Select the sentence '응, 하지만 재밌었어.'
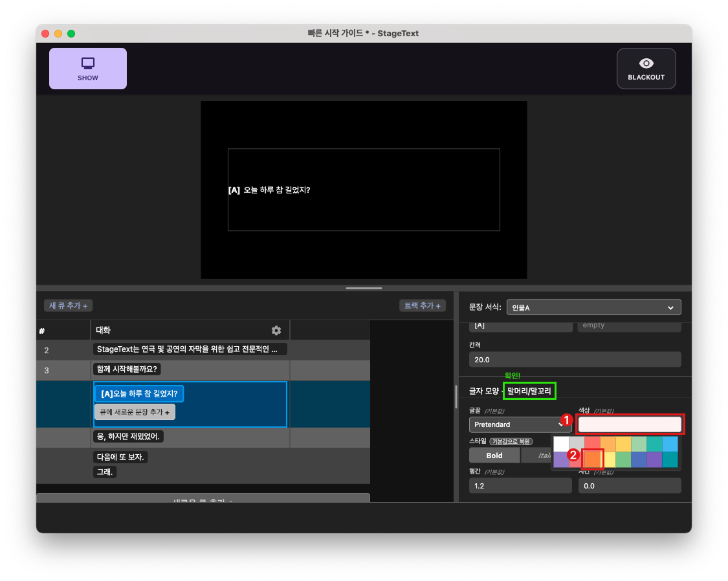The width and height of the screenshot is (728, 581). 127,437
